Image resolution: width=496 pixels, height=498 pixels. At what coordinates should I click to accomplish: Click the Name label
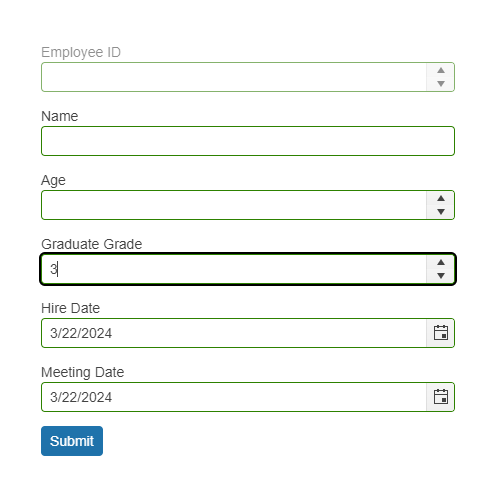tap(60, 116)
